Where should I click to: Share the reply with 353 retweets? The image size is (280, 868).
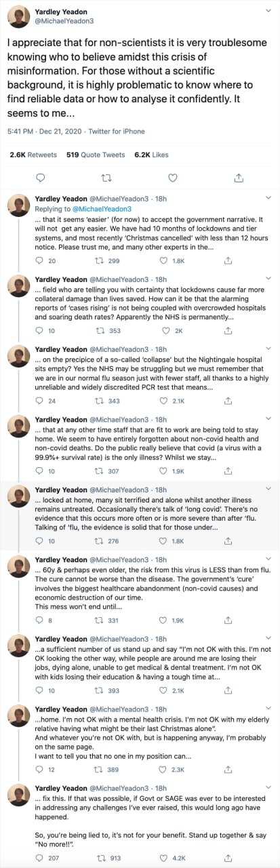(228, 331)
